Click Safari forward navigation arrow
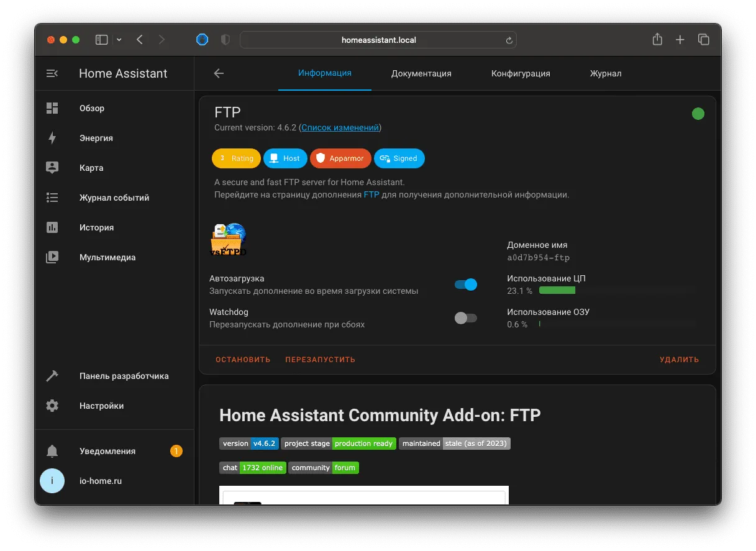This screenshot has width=756, height=551. (x=162, y=40)
